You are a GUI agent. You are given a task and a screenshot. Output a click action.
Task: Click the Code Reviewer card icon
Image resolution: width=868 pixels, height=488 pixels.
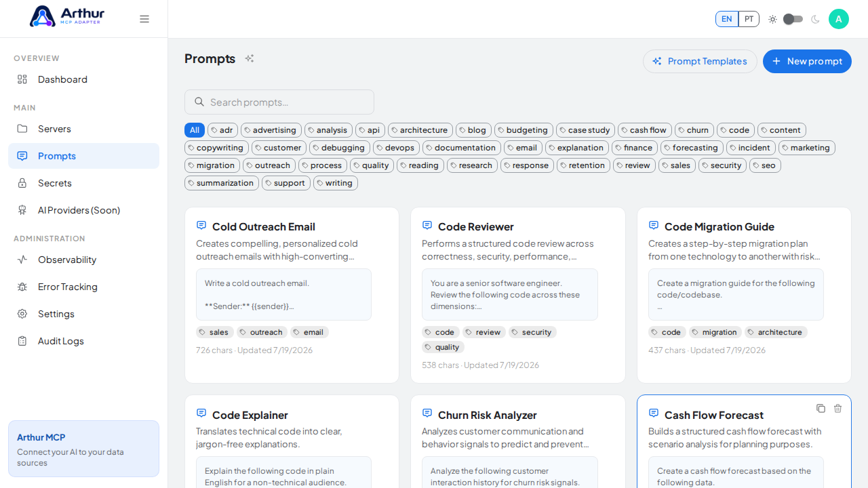coord(427,225)
